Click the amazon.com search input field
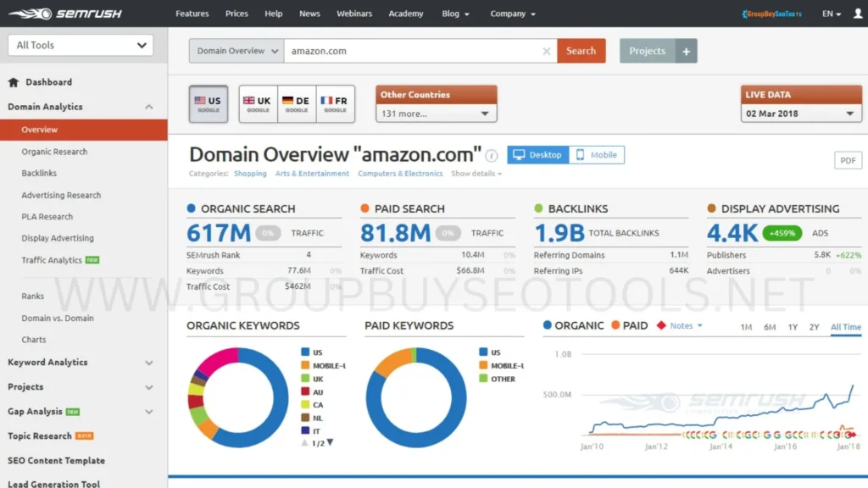The width and height of the screenshot is (868, 488). (x=407, y=50)
